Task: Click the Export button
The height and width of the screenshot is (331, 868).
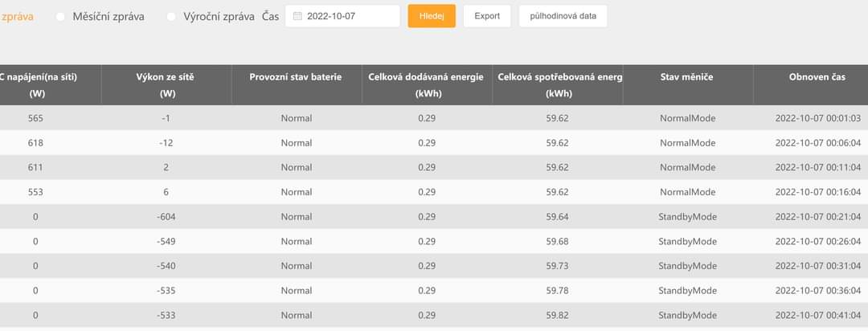Action: pyautogui.click(x=487, y=16)
